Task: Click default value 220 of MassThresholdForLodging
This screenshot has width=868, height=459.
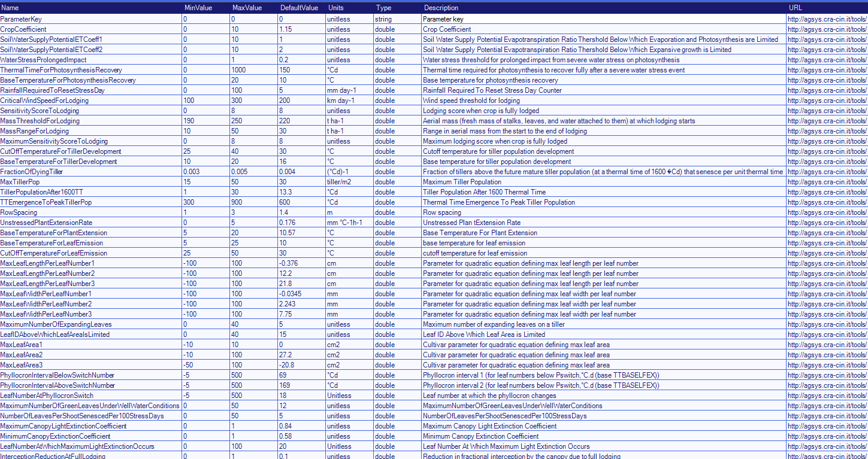Action: coord(302,121)
